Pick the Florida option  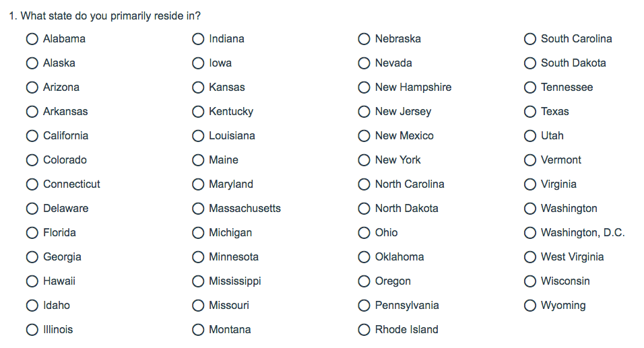32,233
